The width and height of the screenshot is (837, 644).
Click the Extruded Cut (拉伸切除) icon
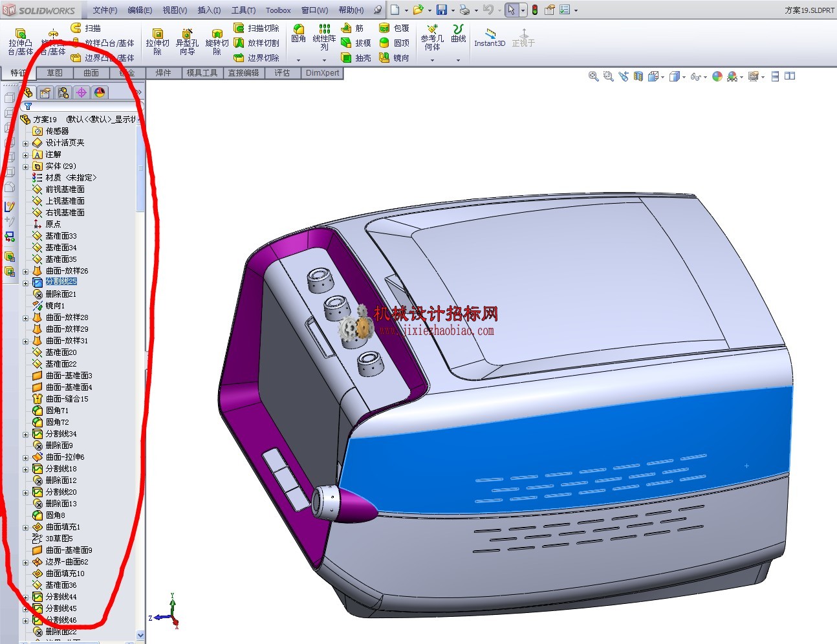tap(157, 34)
